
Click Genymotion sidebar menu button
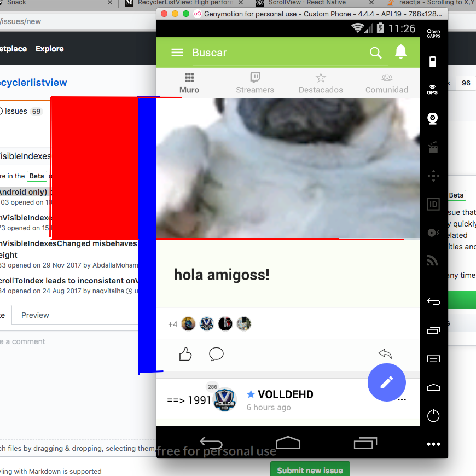point(433,359)
